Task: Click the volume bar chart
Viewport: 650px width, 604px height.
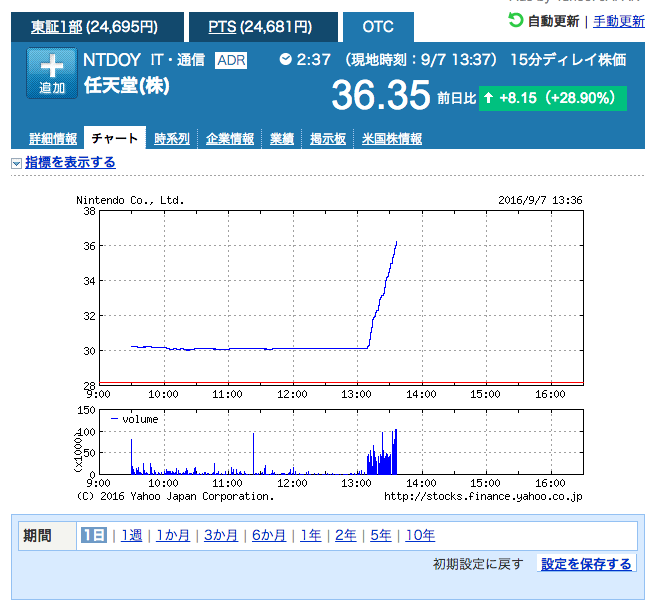Action: pos(341,442)
